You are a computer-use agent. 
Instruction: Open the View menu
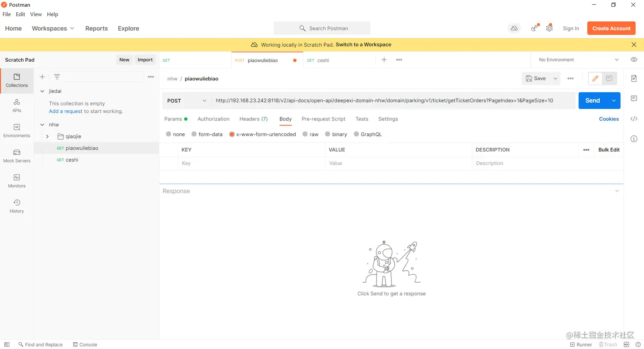[x=36, y=14]
